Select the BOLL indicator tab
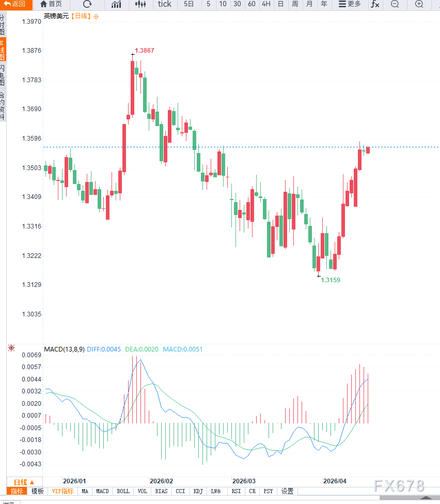This screenshot has height=504, width=440. pyautogui.click(x=123, y=491)
